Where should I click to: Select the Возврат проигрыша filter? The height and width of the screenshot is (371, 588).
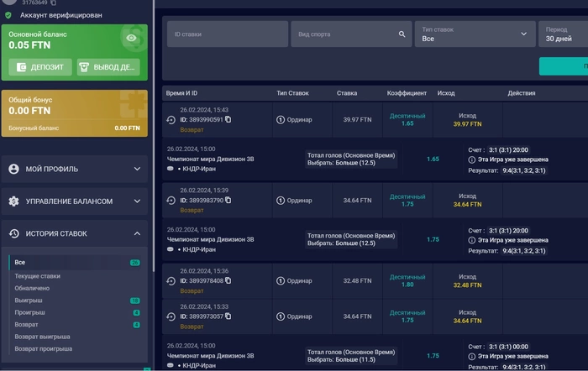44,348
